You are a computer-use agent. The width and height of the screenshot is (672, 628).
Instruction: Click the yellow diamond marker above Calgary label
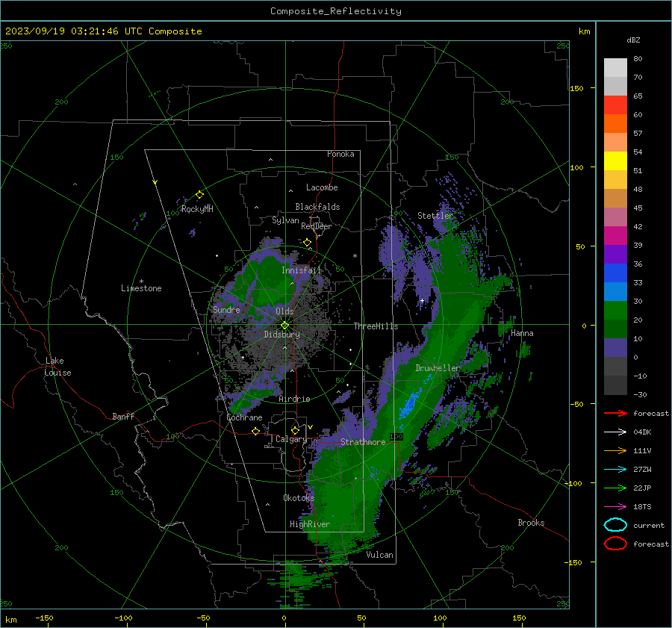coord(295,430)
